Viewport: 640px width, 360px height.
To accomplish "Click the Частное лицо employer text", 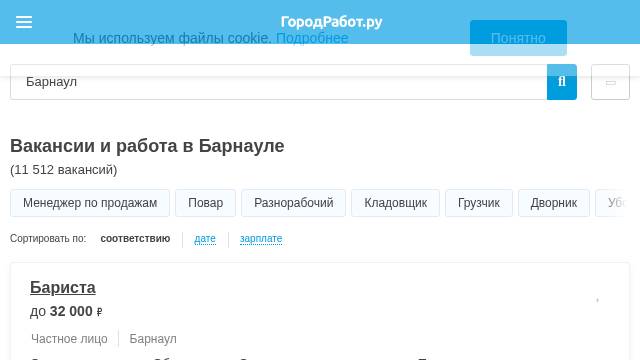I will point(69,339).
